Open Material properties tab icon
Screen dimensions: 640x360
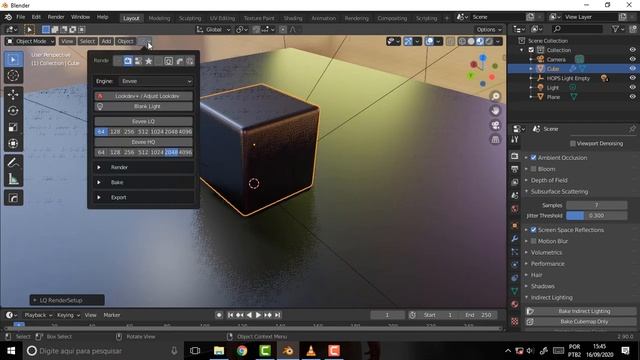tap(515, 304)
